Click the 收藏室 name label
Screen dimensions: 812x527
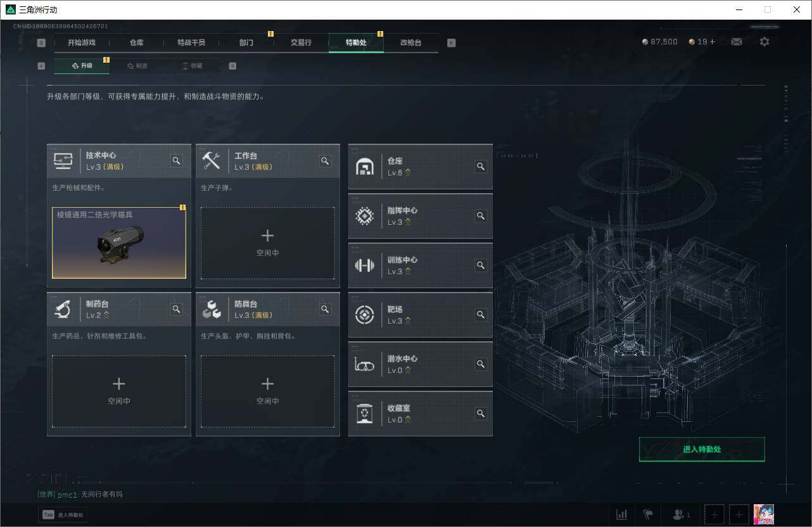[x=399, y=409]
